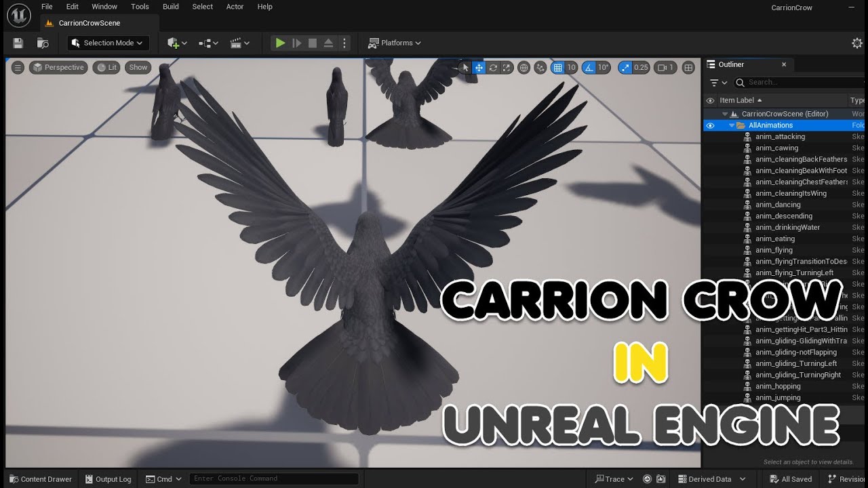Select anim_flying in the Outliner
Image resolution: width=868 pixels, height=488 pixels.
click(x=774, y=250)
